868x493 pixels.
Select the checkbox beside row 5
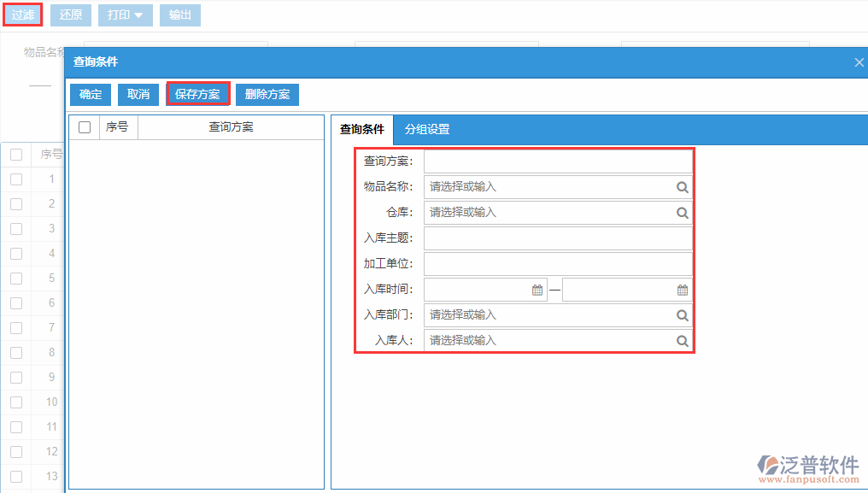click(15, 278)
